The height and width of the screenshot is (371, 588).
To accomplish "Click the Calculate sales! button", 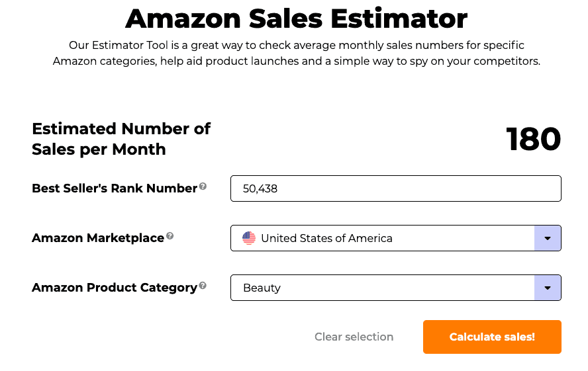I will [493, 337].
